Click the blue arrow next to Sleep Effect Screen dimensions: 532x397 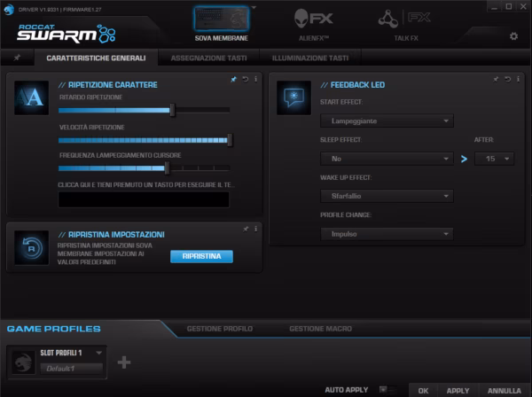[464, 159]
